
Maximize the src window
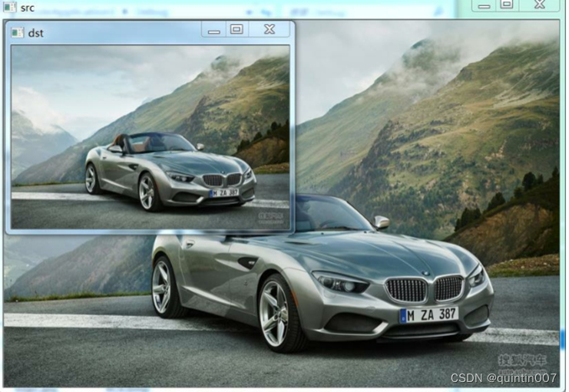tap(507, 5)
